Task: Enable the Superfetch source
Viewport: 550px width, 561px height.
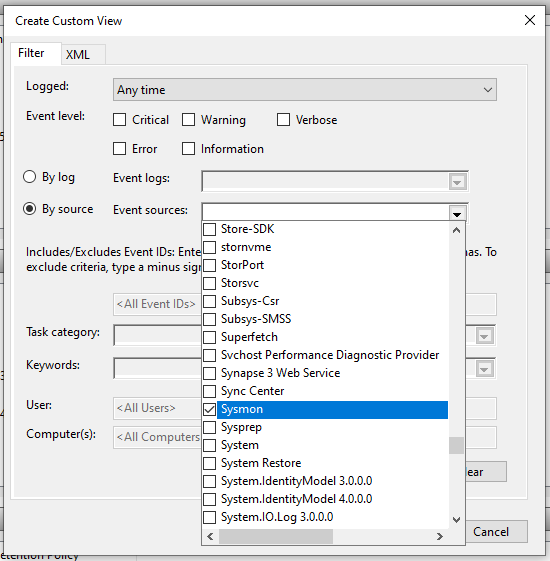Action: click(x=210, y=337)
